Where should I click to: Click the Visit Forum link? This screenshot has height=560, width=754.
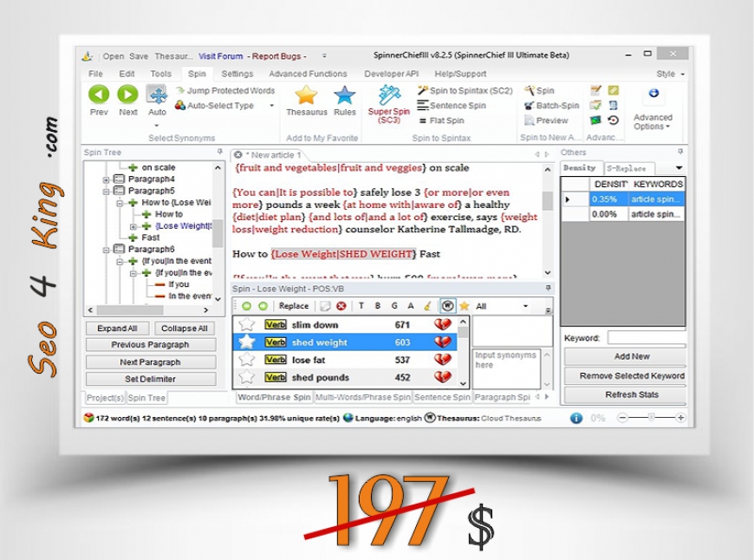221,56
